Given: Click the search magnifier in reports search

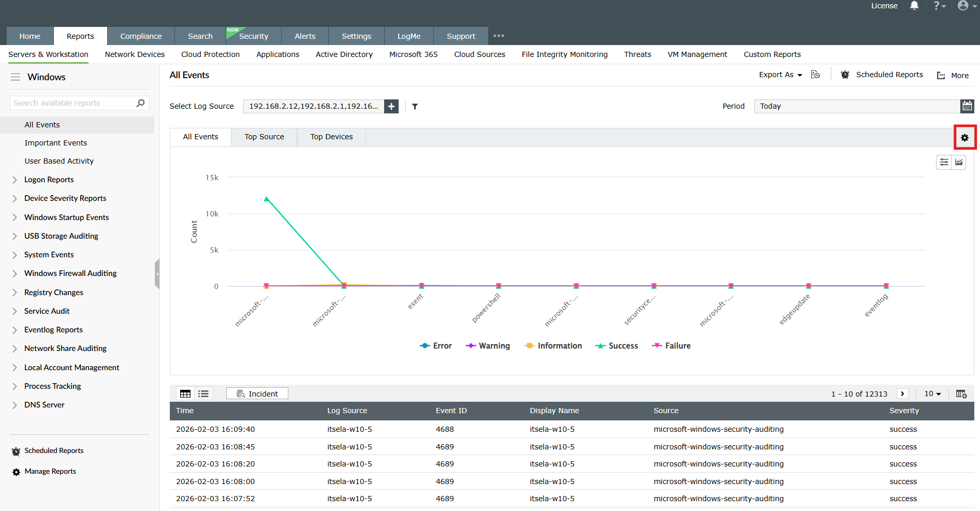Looking at the screenshot, I should tap(140, 103).
